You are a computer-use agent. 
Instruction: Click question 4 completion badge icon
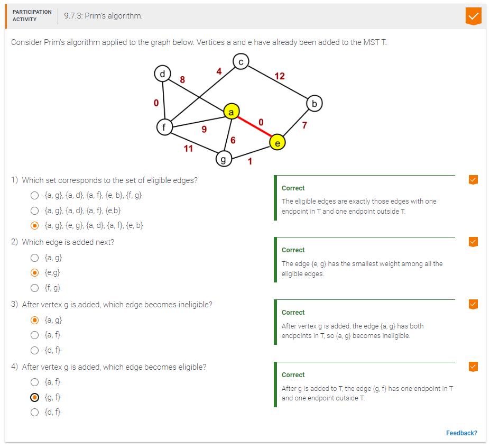coord(473,367)
